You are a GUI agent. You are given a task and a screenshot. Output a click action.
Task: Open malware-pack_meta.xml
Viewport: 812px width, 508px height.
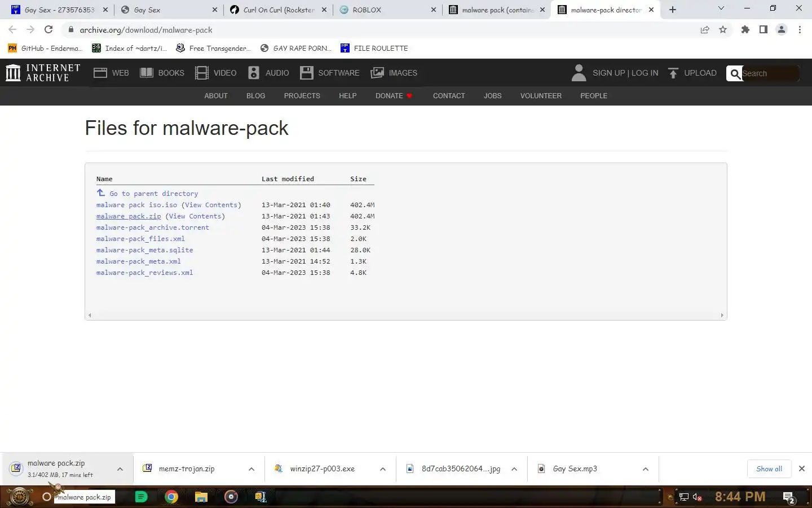point(139,261)
